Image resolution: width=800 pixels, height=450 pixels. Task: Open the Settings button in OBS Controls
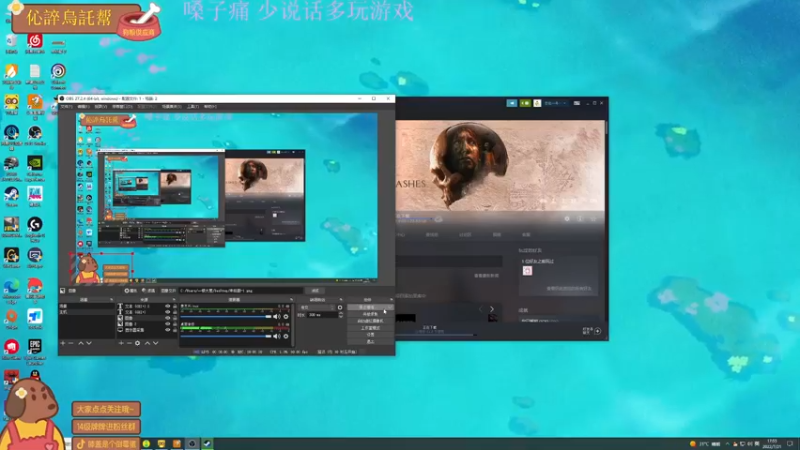pyautogui.click(x=370, y=335)
